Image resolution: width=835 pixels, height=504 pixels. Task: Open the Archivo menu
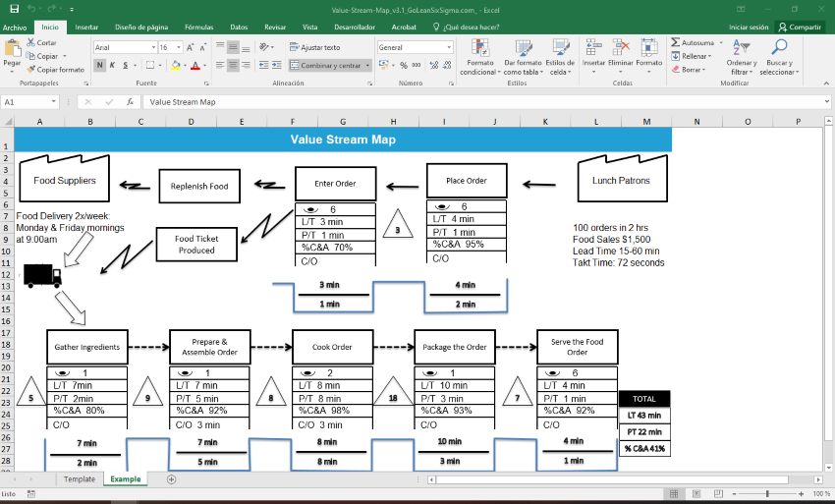(x=15, y=28)
